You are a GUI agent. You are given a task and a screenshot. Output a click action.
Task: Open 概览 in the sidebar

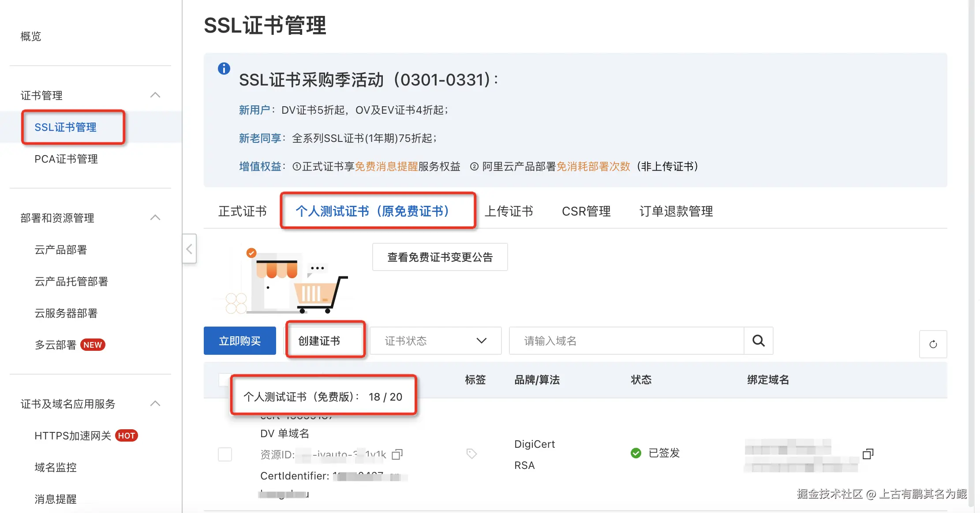tap(31, 36)
